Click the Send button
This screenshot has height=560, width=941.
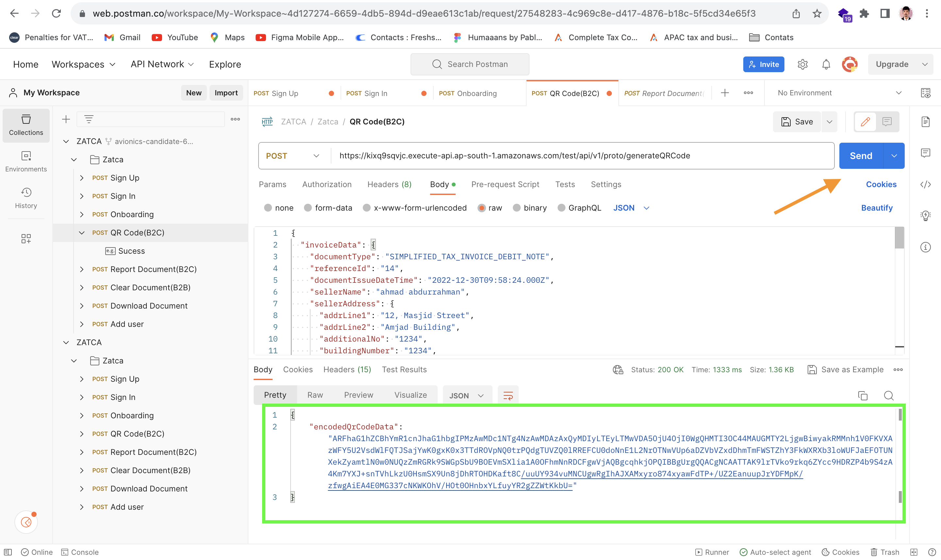tap(861, 155)
